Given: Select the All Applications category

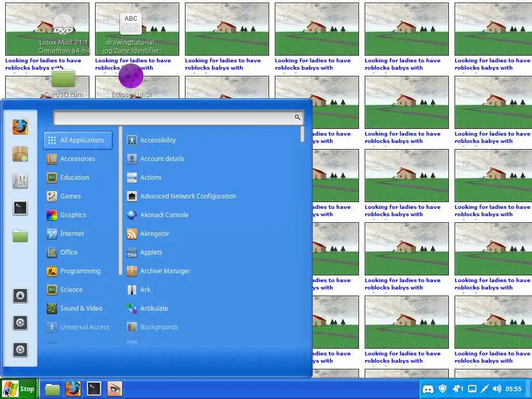Looking at the screenshot, I should pos(78,140).
